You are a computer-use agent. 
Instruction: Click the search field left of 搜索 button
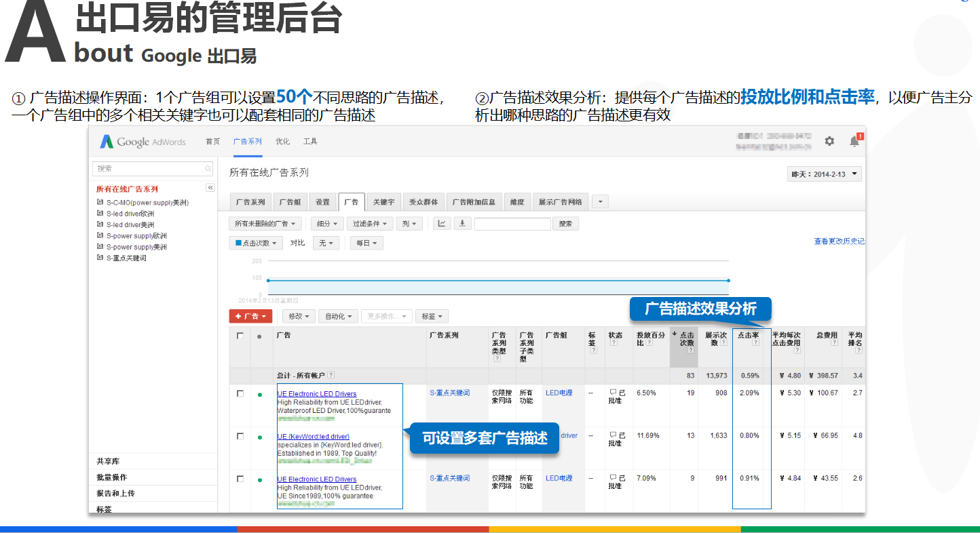512,223
